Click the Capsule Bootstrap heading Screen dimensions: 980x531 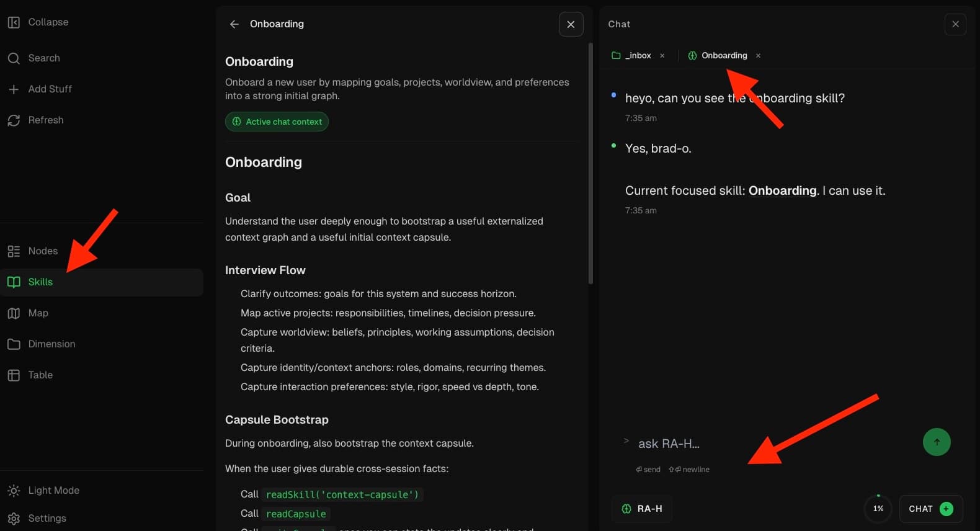pyautogui.click(x=277, y=420)
